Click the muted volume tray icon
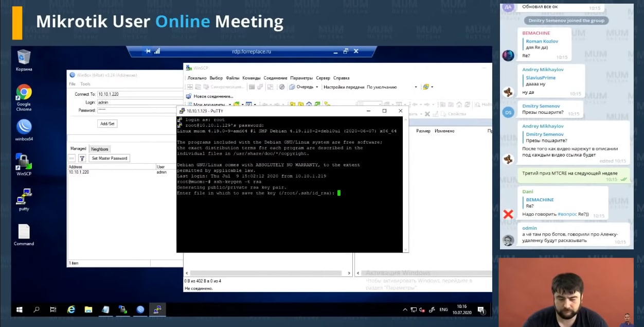 click(422, 310)
